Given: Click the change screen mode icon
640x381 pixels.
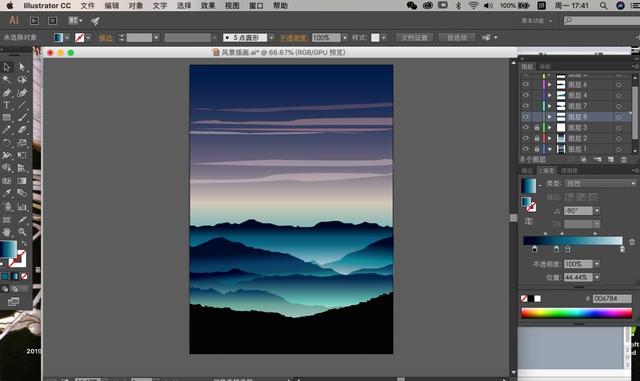Looking at the screenshot, I should pos(13,302).
